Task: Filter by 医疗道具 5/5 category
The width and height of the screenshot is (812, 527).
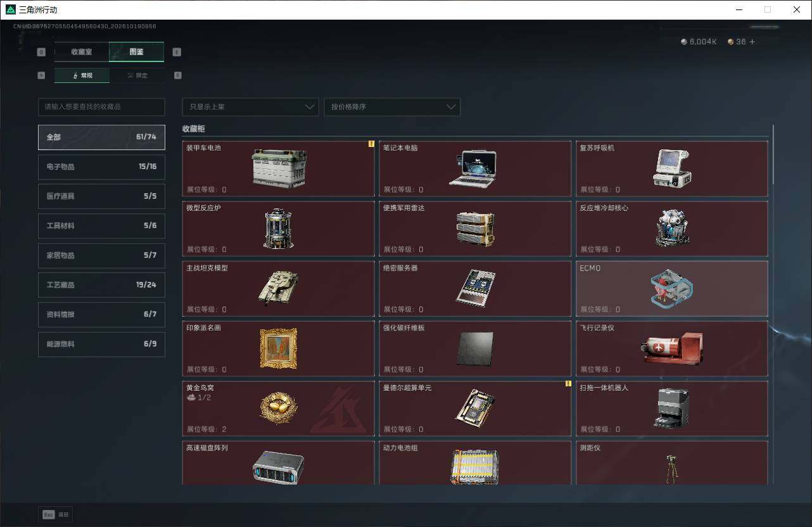Action: [x=101, y=196]
